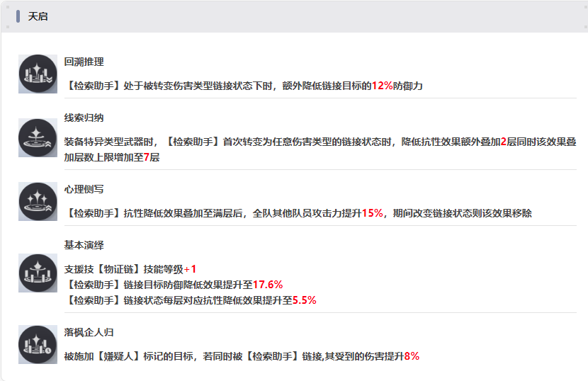This screenshot has height=381, width=588.
Task: Select the 基本演绎 title text
Action: (84, 245)
